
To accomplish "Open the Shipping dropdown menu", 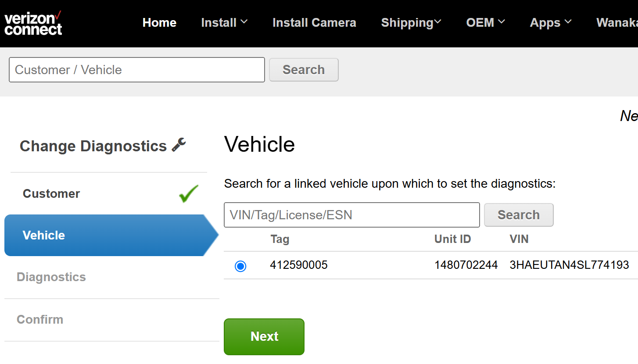I will (x=411, y=23).
